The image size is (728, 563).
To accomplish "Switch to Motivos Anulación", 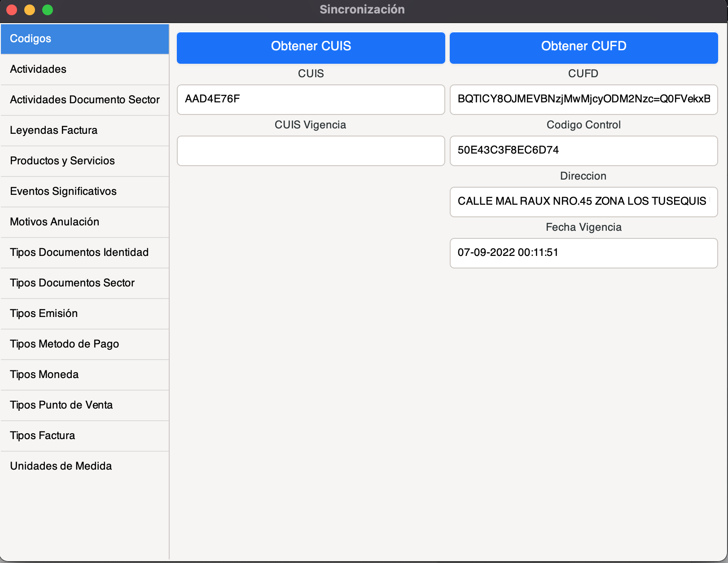I will pyautogui.click(x=84, y=222).
